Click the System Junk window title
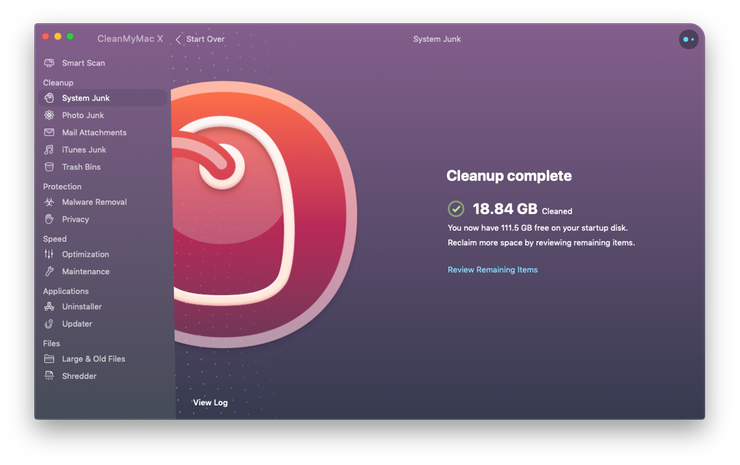Screen dimensions: 740x465 437,39
